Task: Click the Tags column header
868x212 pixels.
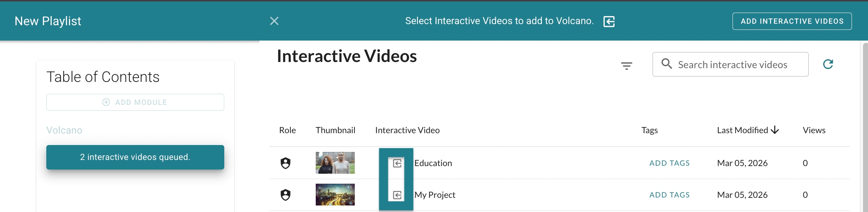Action: (x=649, y=130)
